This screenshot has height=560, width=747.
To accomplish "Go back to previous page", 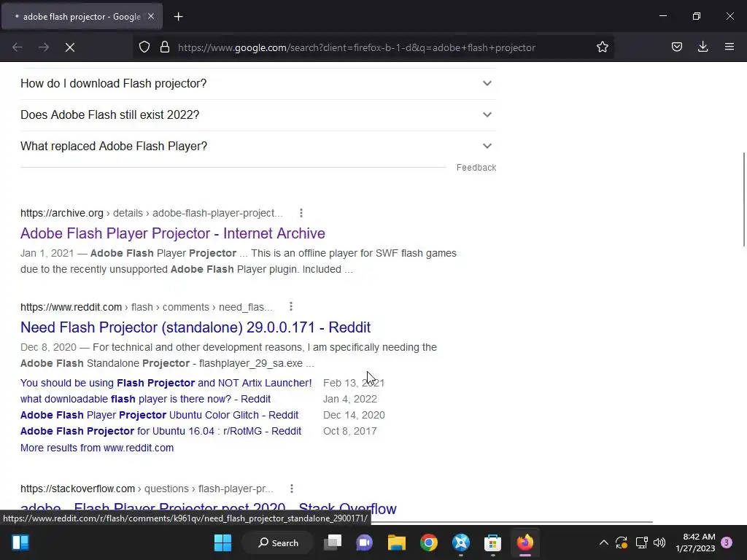I will point(18,47).
